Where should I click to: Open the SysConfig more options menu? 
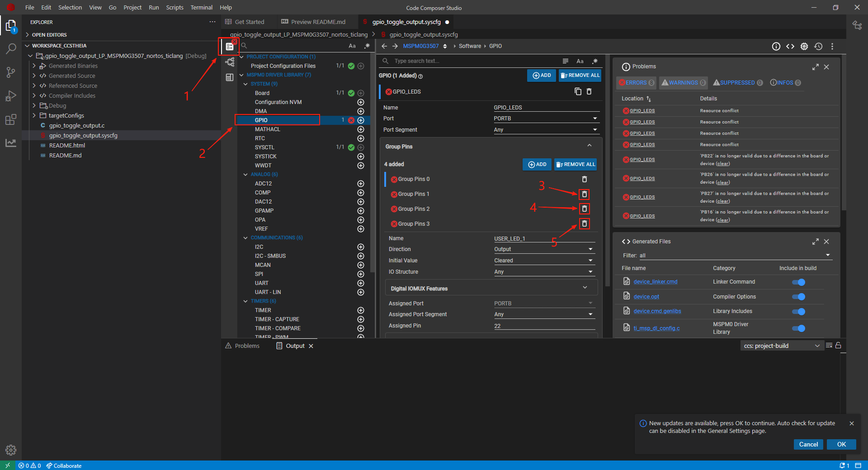(832, 46)
